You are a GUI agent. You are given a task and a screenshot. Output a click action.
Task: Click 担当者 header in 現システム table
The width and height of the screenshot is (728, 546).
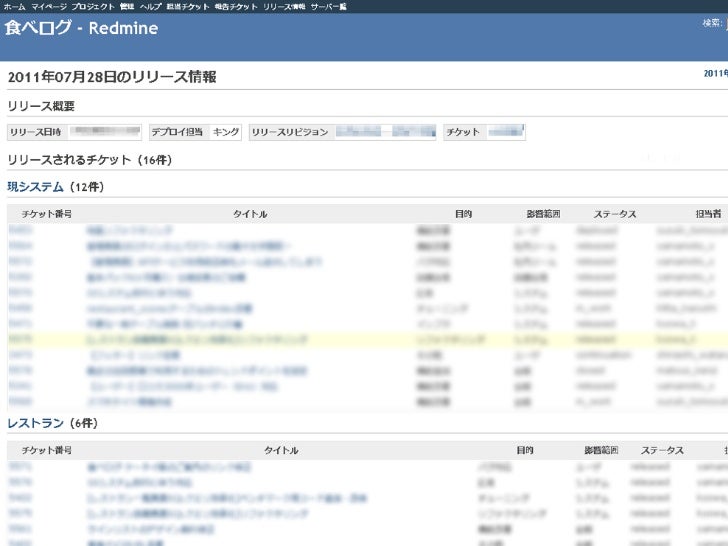pyautogui.click(x=708, y=214)
